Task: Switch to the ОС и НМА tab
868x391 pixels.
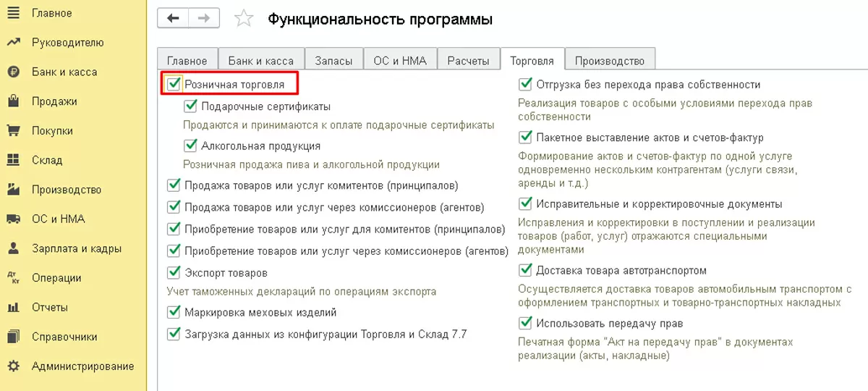Action: (x=400, y=60)
